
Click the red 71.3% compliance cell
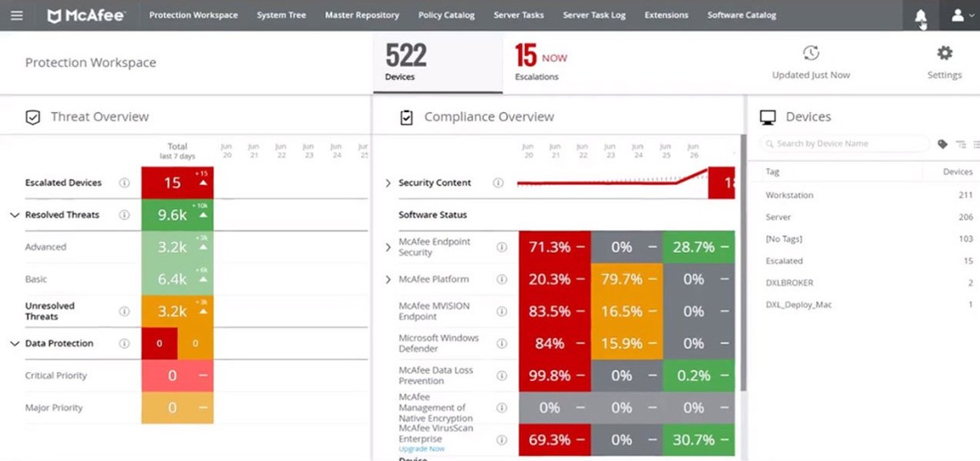tap(554, 247)
